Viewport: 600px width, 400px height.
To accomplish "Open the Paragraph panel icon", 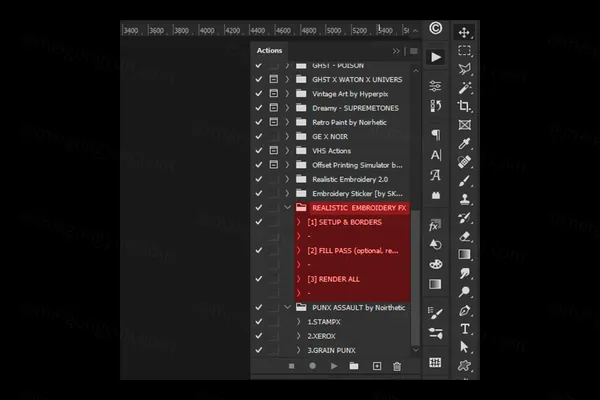I will pos(435,134).
